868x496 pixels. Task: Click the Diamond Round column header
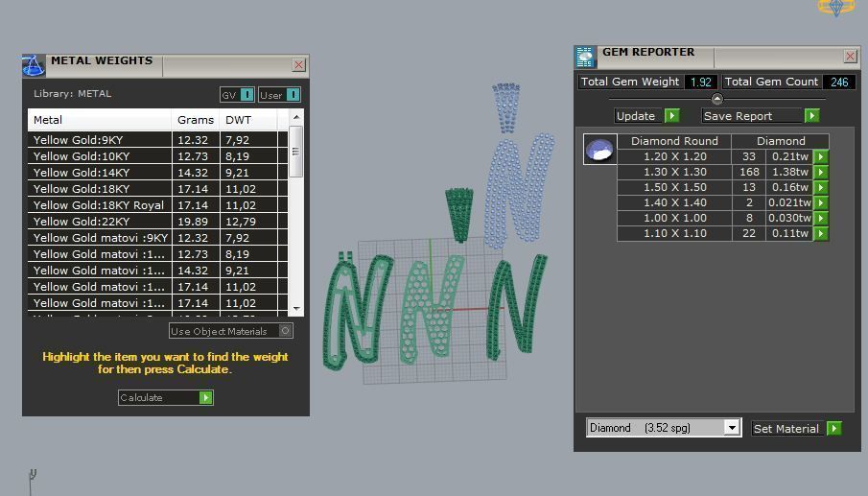click(674, 141)
